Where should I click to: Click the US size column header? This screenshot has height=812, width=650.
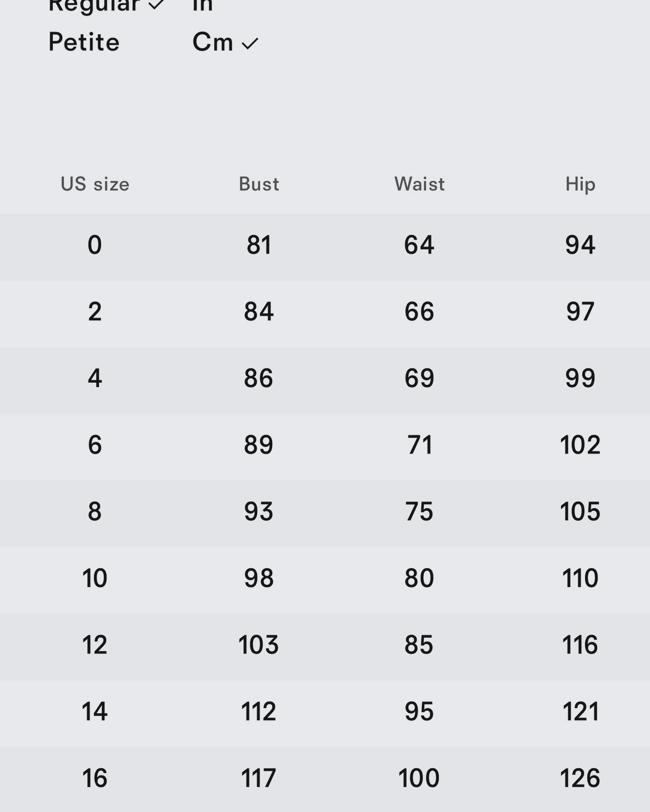point(95,184)
